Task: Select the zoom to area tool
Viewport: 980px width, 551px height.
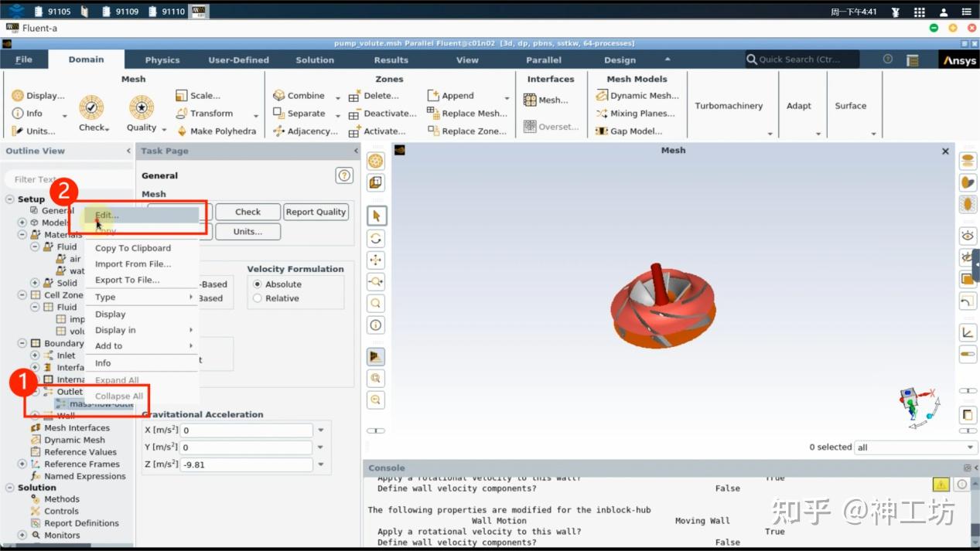Action: (x=376, y=303)
